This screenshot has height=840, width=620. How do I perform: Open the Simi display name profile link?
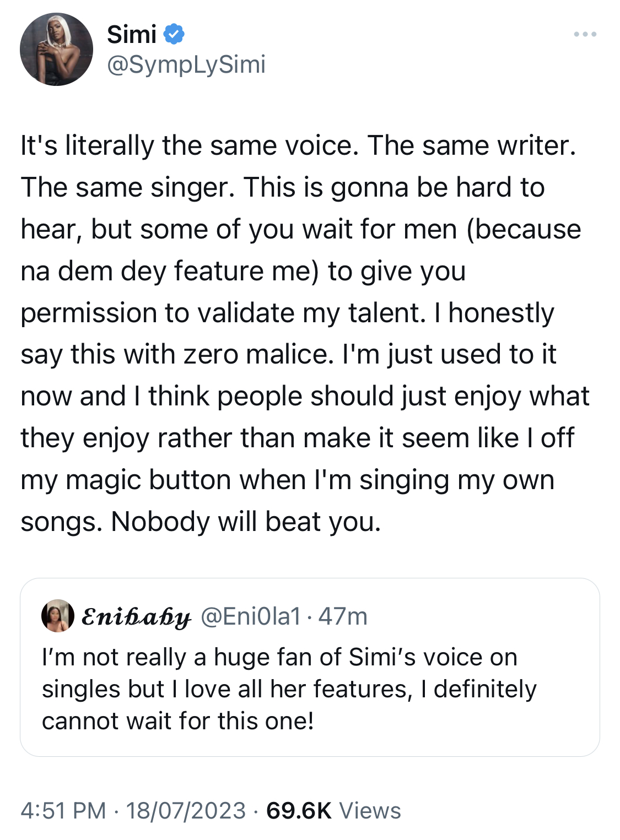(132, 35)
